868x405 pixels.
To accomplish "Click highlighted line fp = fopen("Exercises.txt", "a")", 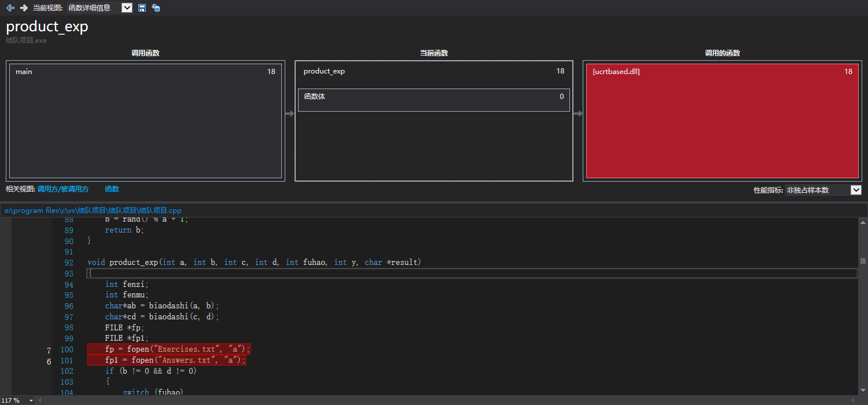I will pos(169,349).
